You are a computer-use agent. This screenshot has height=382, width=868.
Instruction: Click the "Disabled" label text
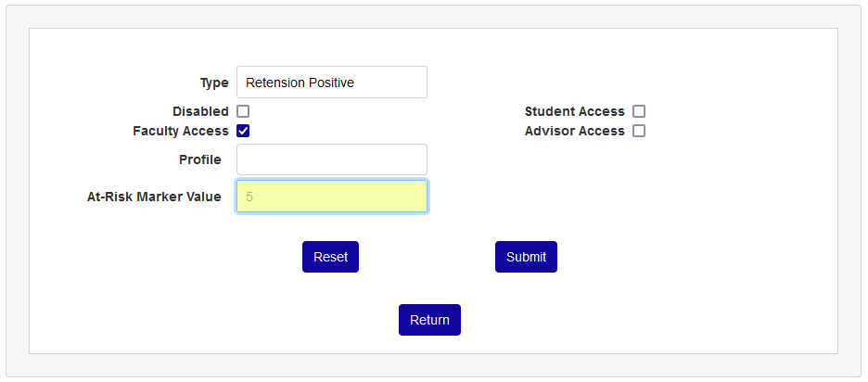[x=200, y=111]
